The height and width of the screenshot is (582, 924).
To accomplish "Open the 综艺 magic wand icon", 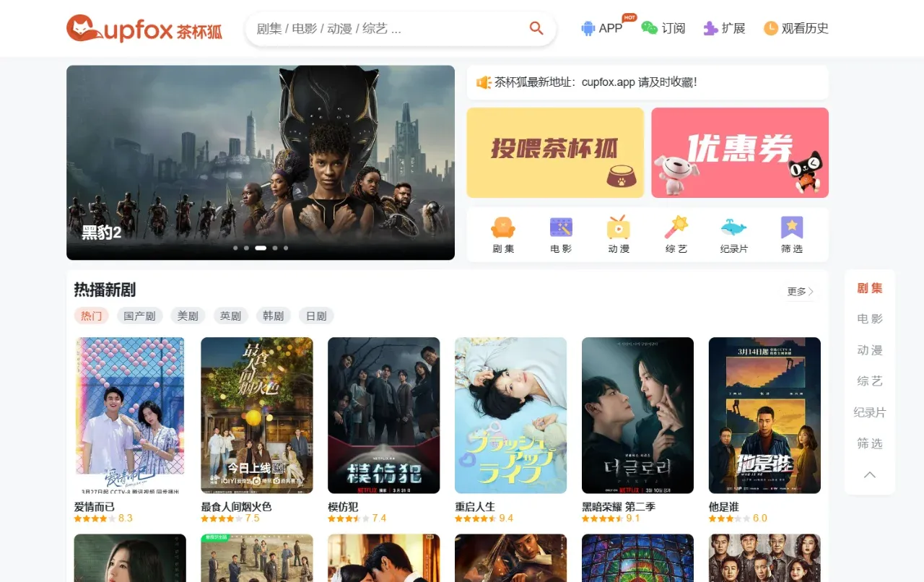I will click(676, 227).
